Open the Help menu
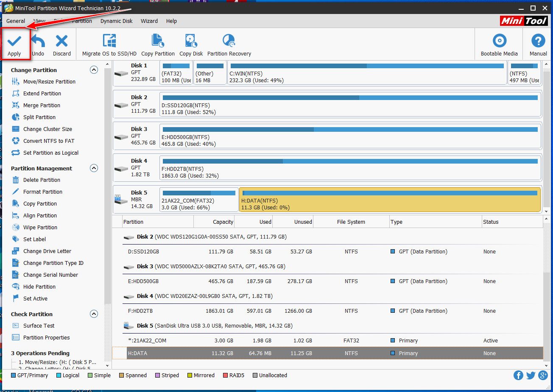553x392 pixels. point(171,21)
